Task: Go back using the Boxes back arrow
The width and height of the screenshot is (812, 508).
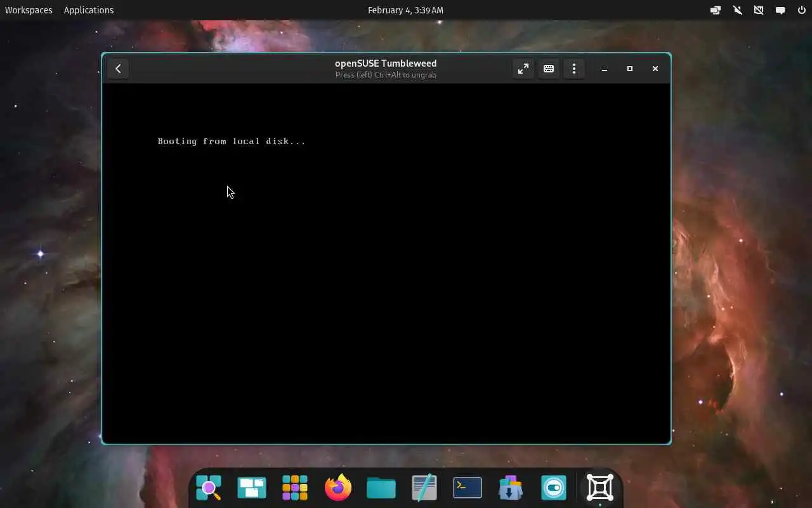Action: [x=118, y=69]
